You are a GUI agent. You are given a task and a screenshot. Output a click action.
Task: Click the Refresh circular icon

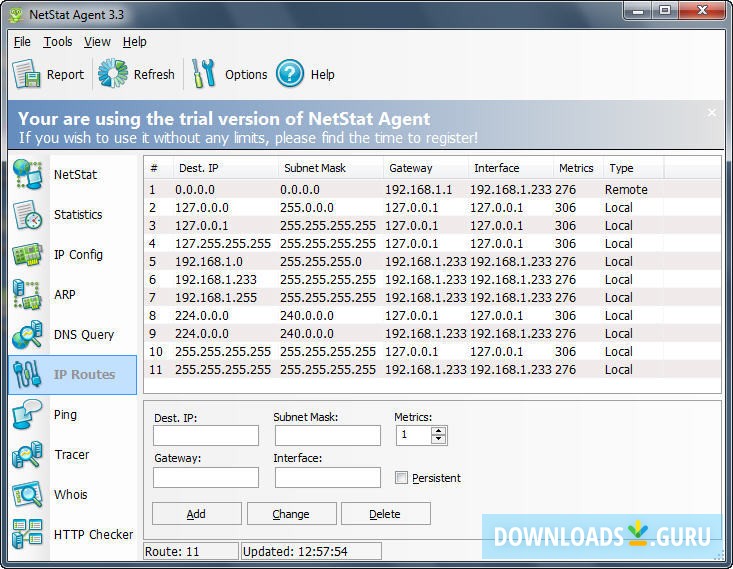[x=113, y=73]
